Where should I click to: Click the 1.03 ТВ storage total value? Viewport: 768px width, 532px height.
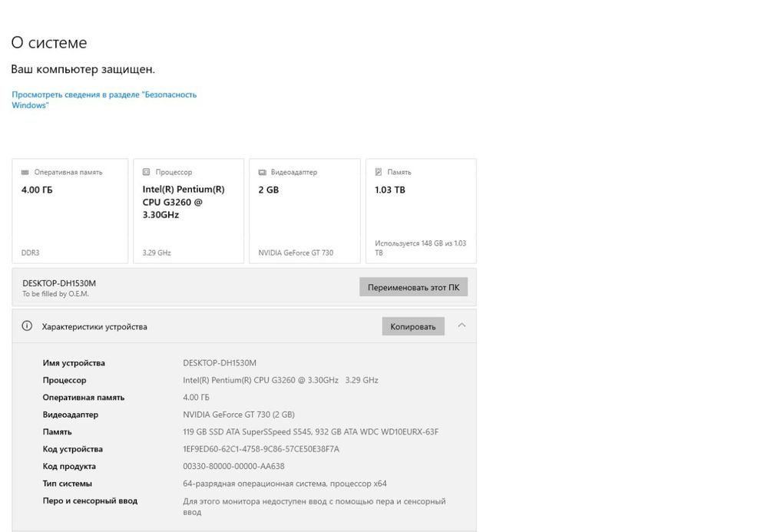(x=389, y=190)
